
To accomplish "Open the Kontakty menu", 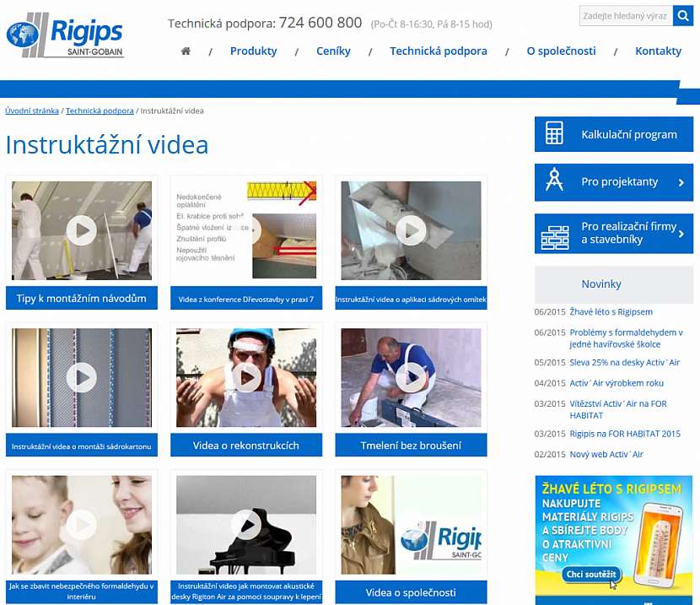I will [x=659, y=51].
